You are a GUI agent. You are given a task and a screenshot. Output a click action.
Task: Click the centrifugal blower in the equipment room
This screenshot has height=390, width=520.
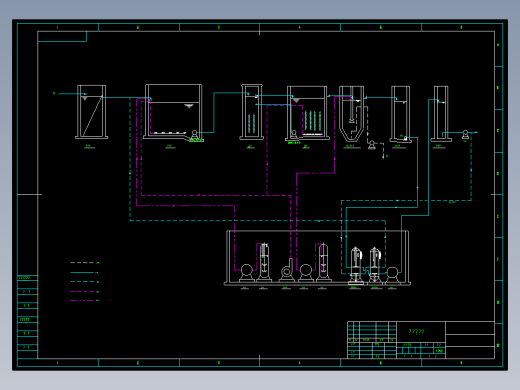[287, 271]
